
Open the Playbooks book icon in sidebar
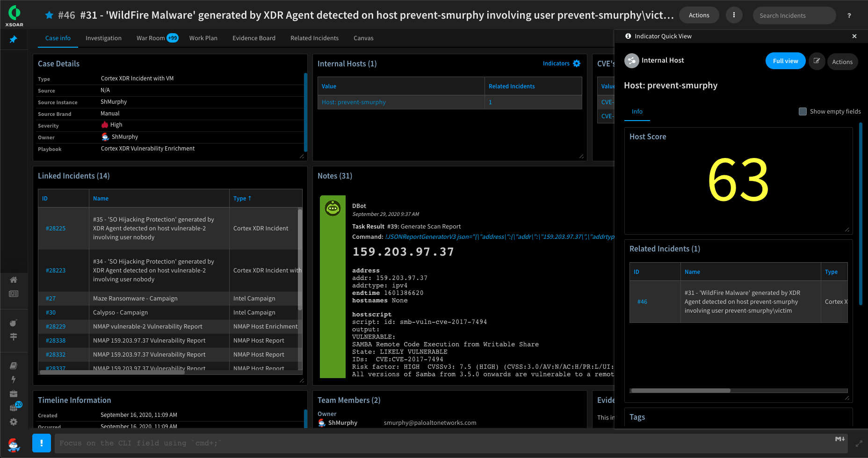14,365
